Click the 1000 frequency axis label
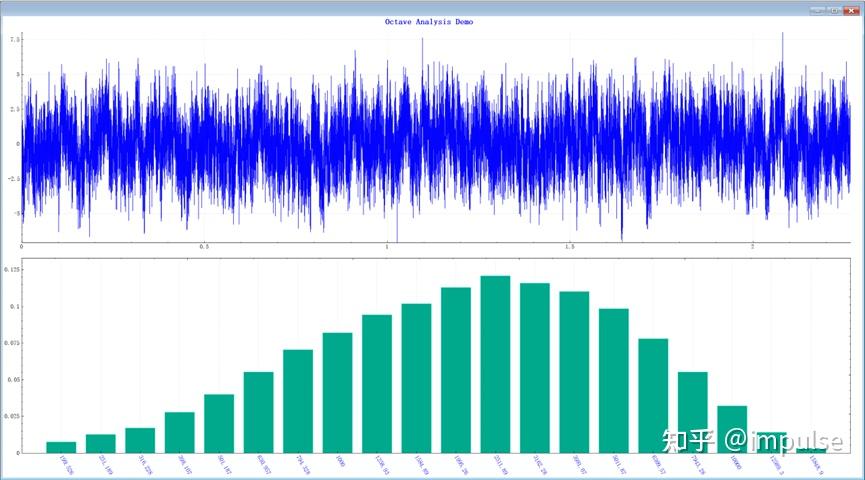Image resolution: width=865 pixels, height=480 pixels. [x=340, y=461]
